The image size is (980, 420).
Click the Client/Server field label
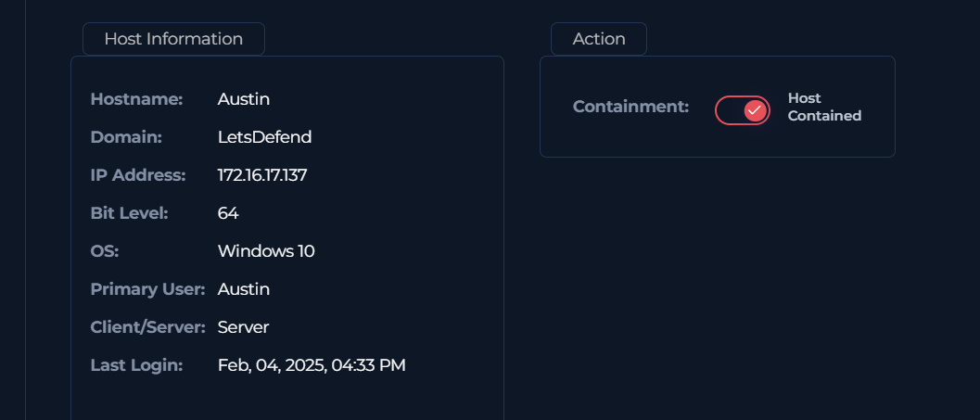pos(147,327)
